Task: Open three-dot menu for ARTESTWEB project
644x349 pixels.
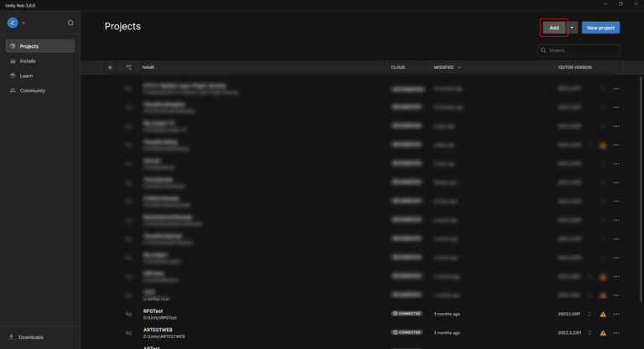Action: click(616, 333)
